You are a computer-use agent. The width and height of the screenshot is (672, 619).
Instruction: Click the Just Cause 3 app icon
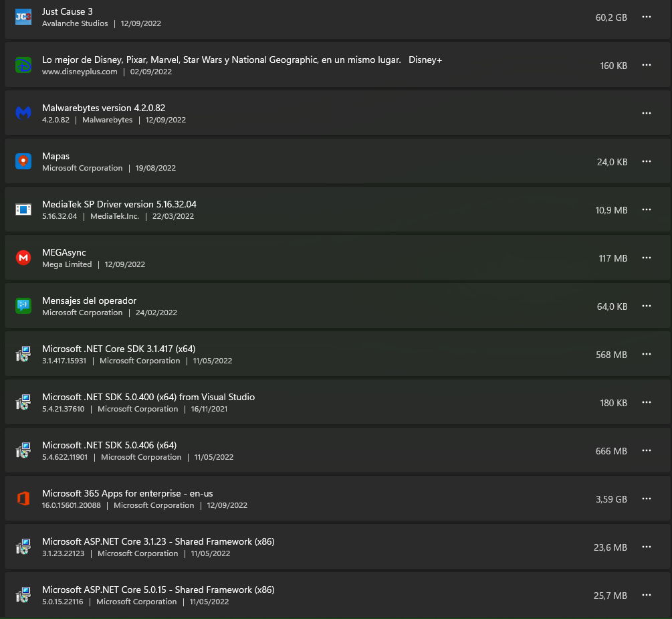(23, 17)
